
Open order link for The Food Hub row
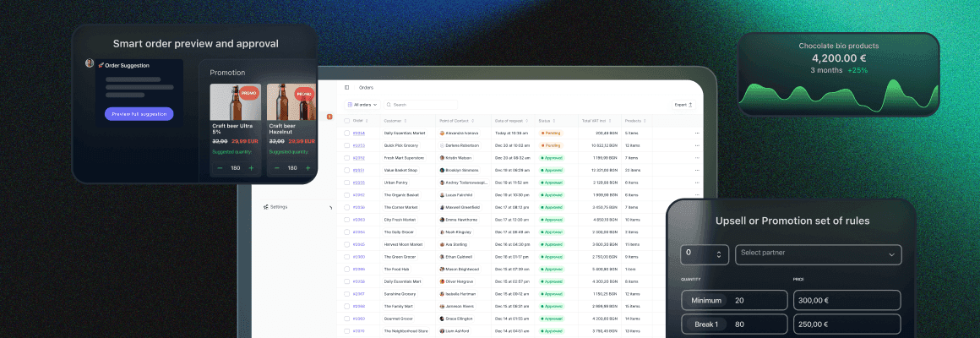pyautogui.click(x=359, y=270)
